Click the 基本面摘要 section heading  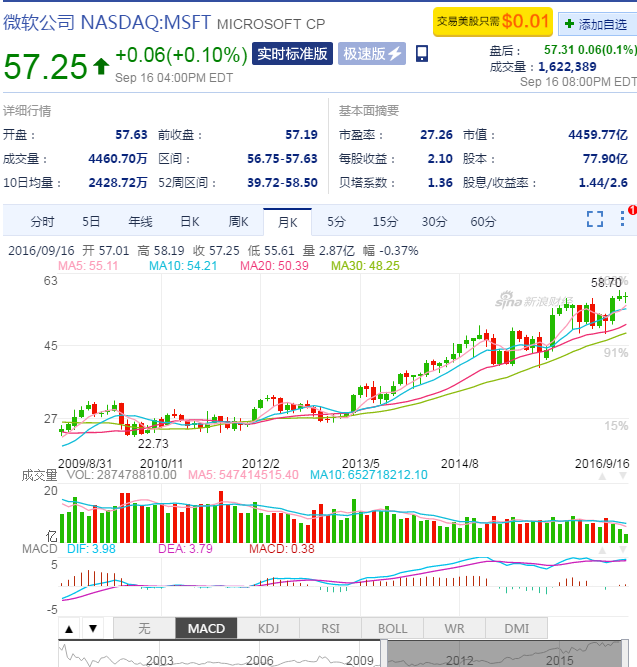click(369, 111)
